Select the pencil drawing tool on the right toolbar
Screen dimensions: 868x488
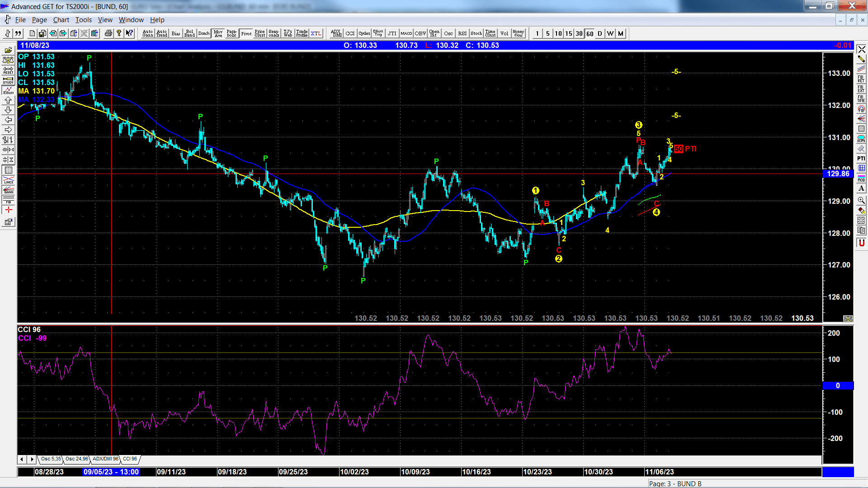[x=861, y=59]
